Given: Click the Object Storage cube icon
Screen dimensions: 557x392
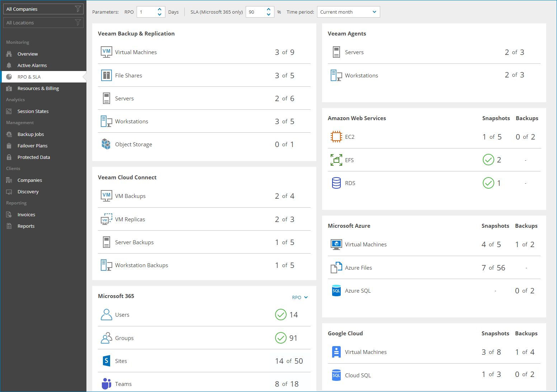Looking at the screenshot, I should 106,144.
